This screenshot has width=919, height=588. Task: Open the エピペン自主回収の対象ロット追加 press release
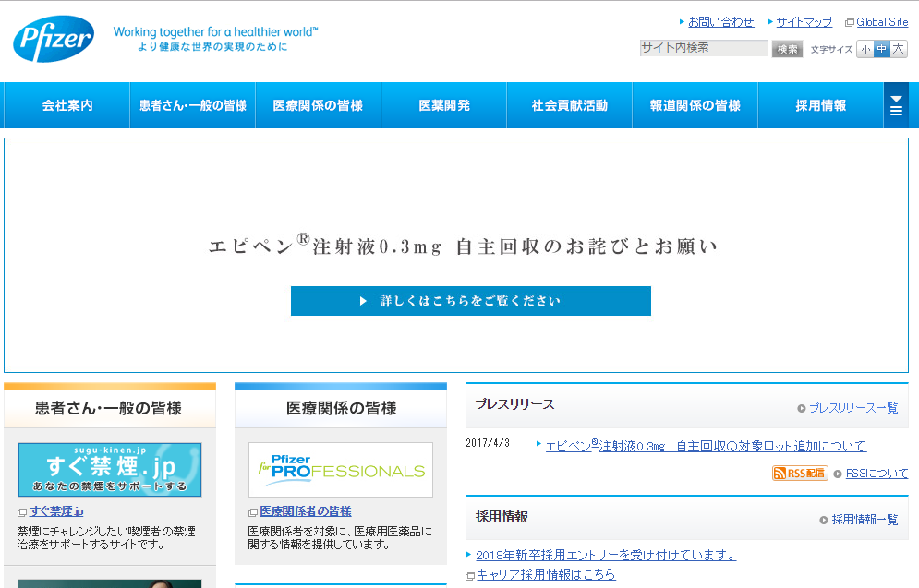706,446
